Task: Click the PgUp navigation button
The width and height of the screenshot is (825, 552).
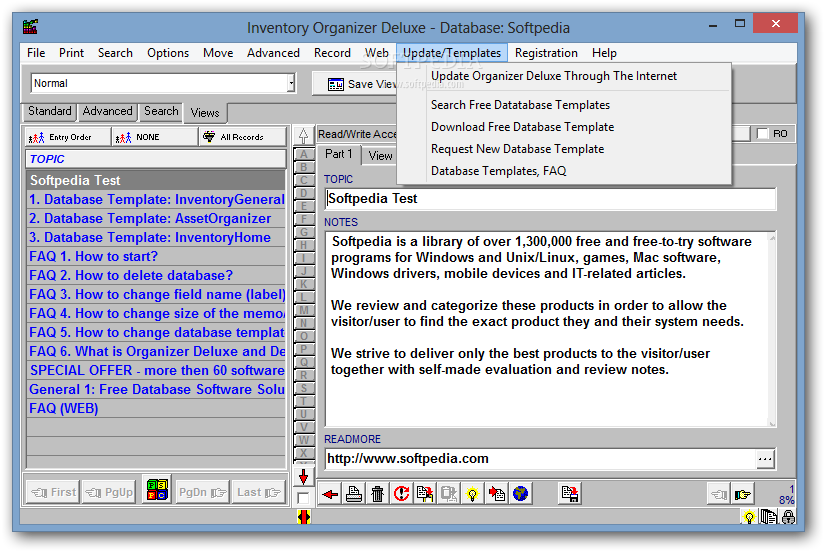Action: [109, 492]
